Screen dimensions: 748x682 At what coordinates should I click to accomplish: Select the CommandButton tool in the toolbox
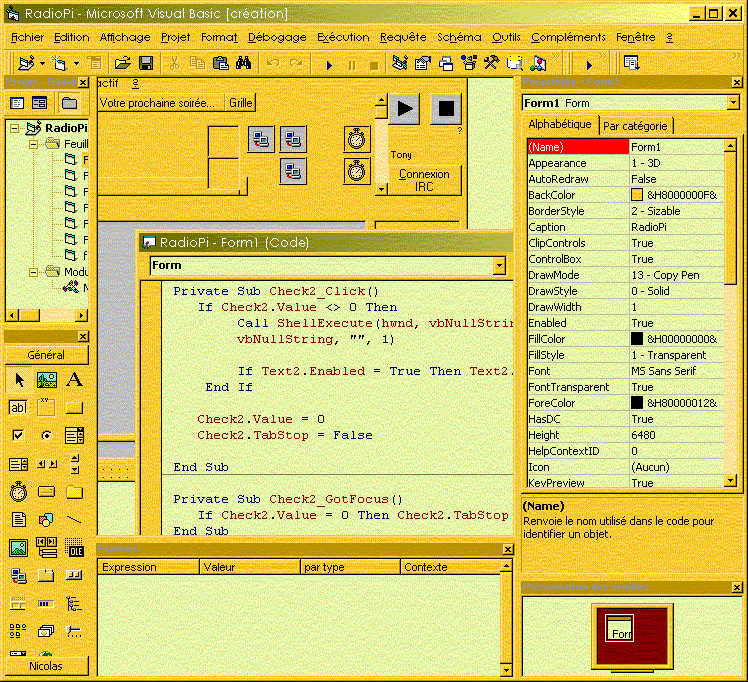click(x=74, y=407)
